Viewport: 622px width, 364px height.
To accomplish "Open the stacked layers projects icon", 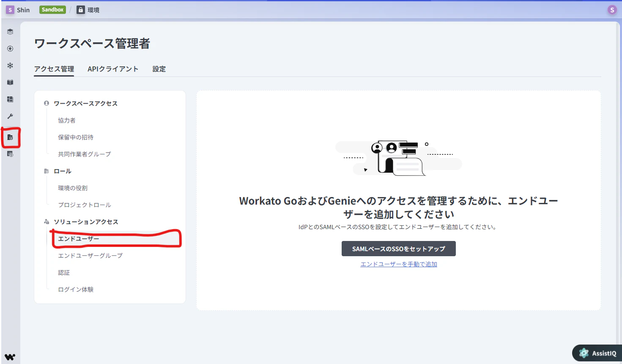I will (x=10, y=32).
